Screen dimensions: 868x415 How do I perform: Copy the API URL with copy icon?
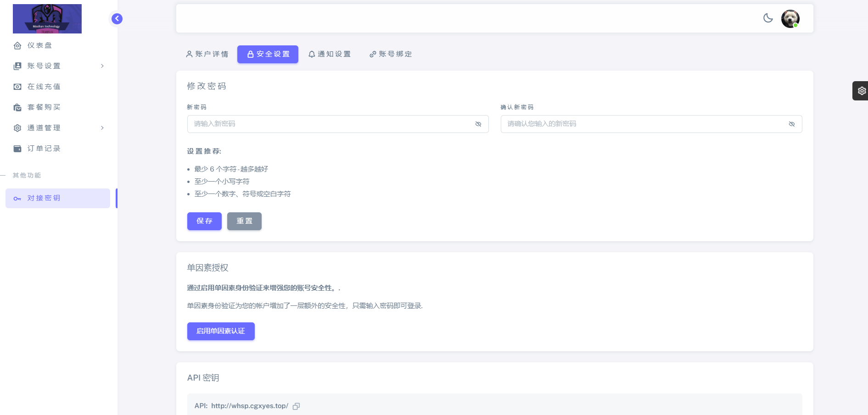tap(297, 406)
